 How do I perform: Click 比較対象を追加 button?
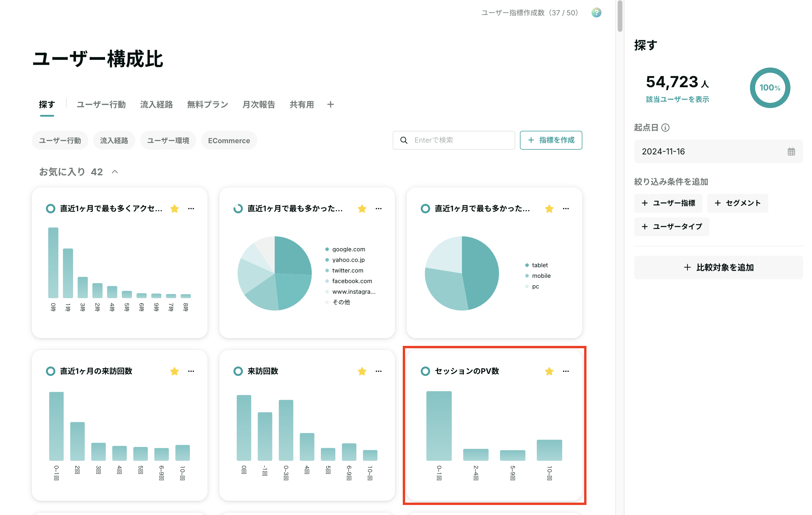tap(719, 267)
